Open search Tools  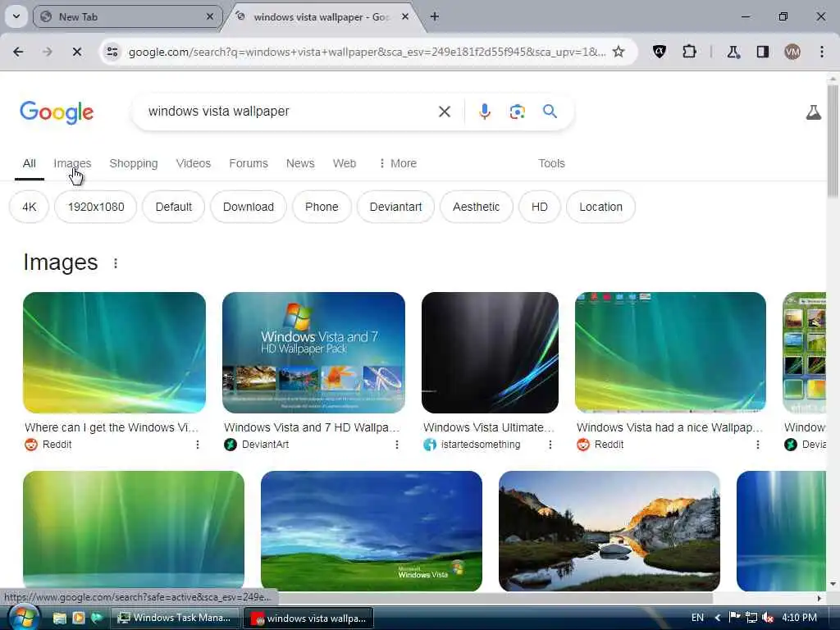tap(552, 163)
